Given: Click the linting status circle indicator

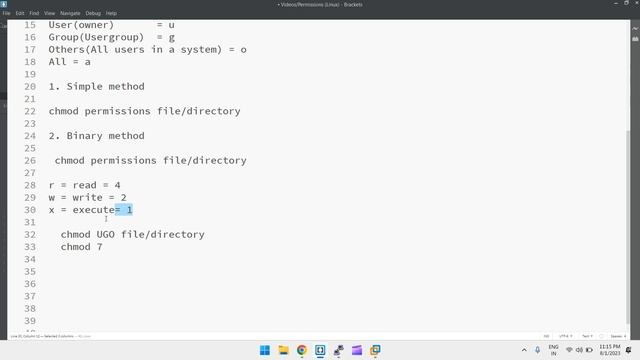Looking at the screenshot, I should coord(601,336).
